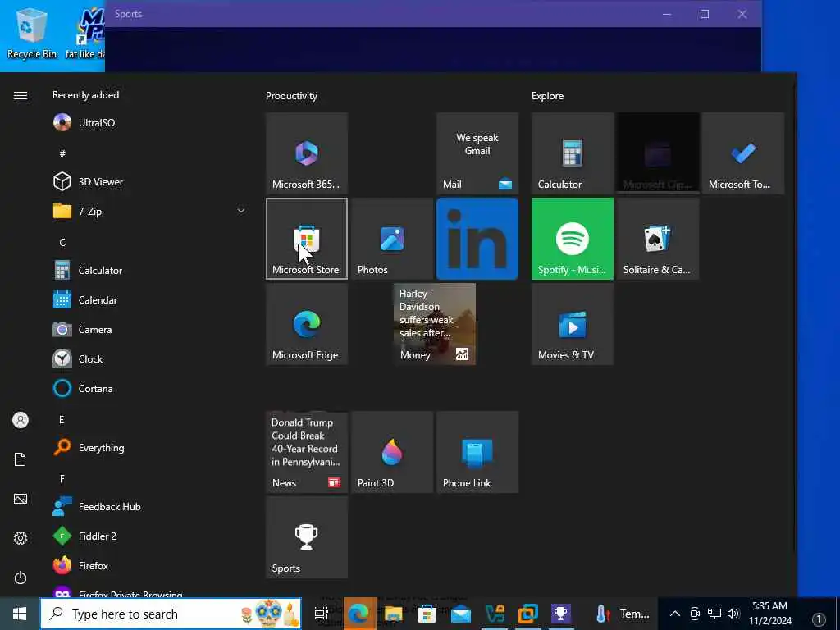
Task: Expand the 7-Zip folder chevron
Action: 241,211
